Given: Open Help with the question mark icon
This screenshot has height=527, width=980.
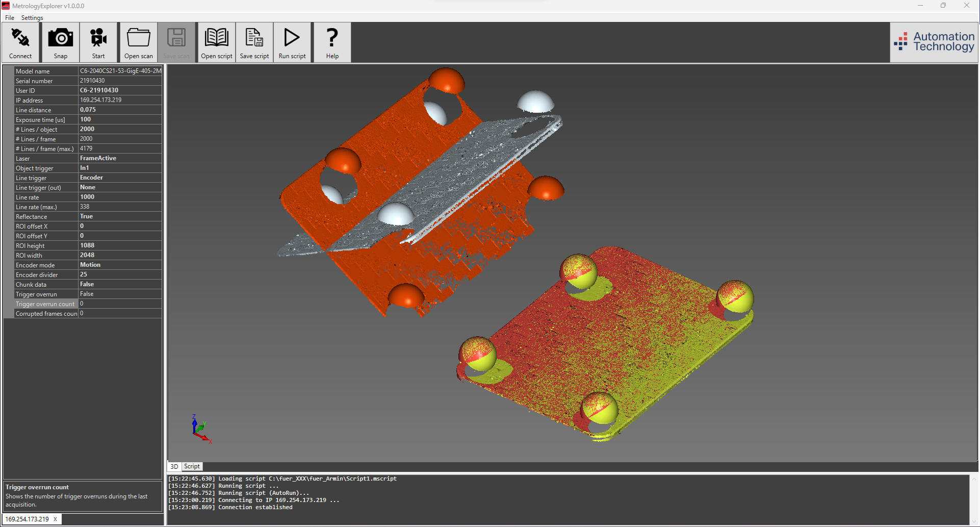Looking at the screenshot, I should 332,43.
